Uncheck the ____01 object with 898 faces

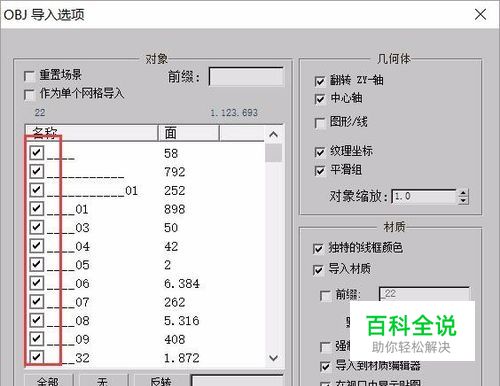coord(37,209)
